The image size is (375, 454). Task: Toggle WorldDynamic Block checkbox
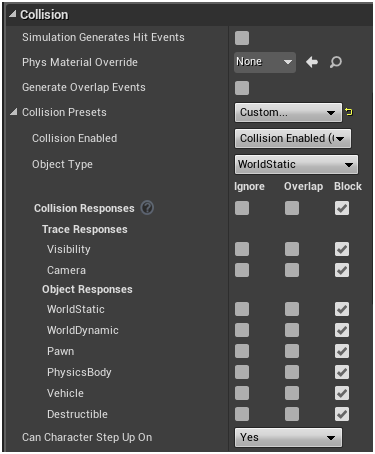342,330
